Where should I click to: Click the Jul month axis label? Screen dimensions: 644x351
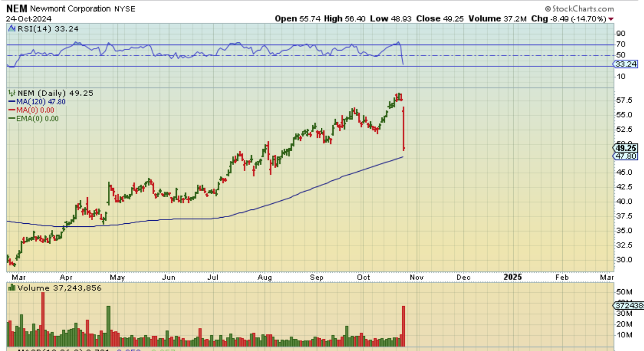coord(214,277)
